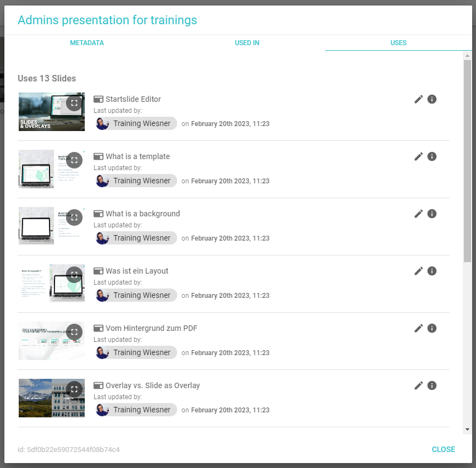Open info for Vom Hintergrund zum PDF
Viewport: 476px width, 468px height.
coord(432,328)
